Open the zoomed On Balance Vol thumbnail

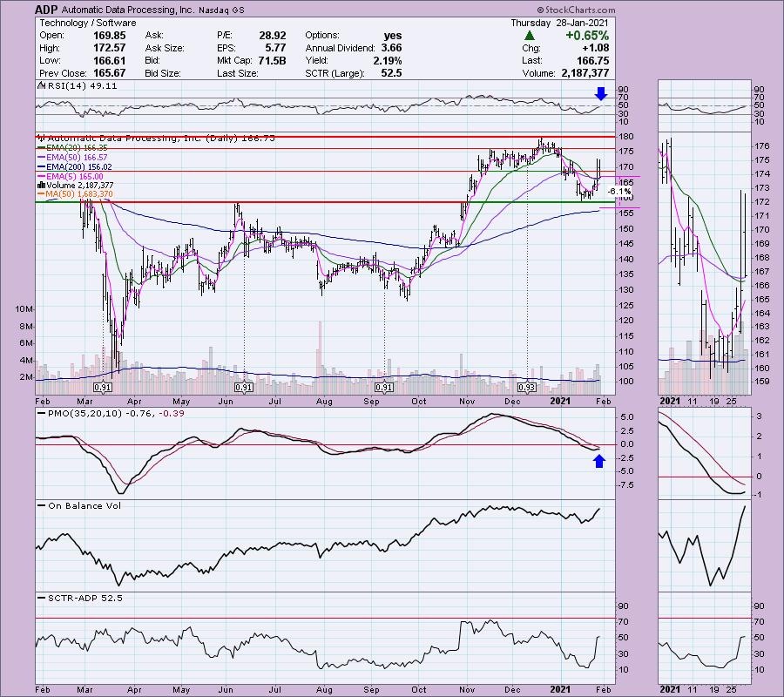705,545
